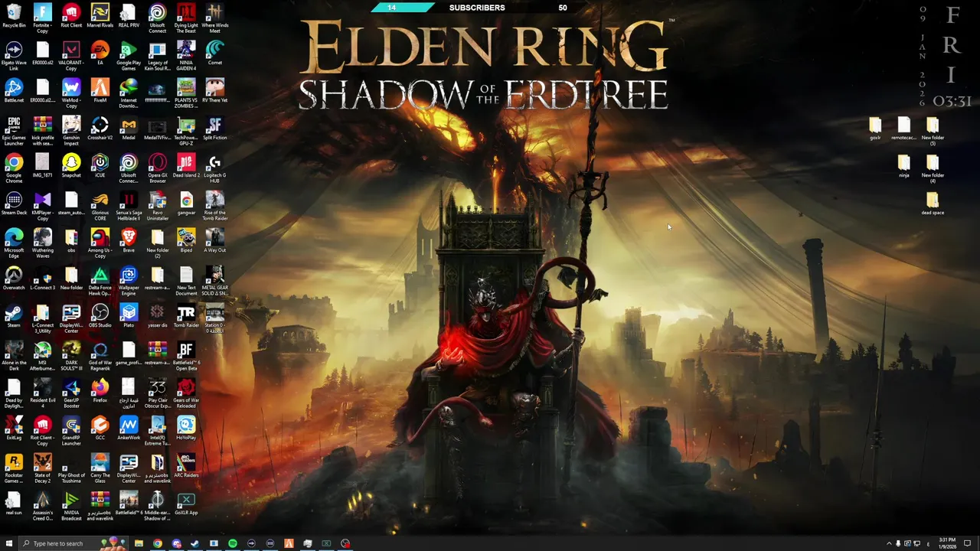Screen dimensions: 980x551
Task: Select the iCUE desktop icon
Action: pos(100,166)
